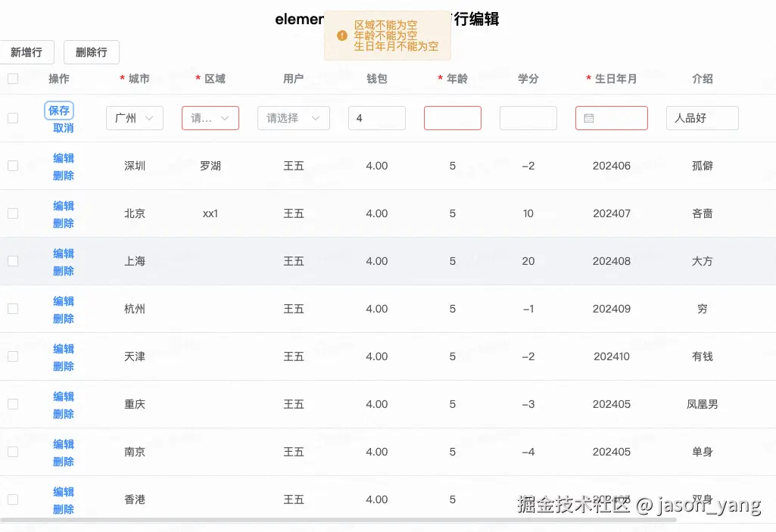Click the 新增行 button
The image size is (776, 532).
(x=26, y=52)
